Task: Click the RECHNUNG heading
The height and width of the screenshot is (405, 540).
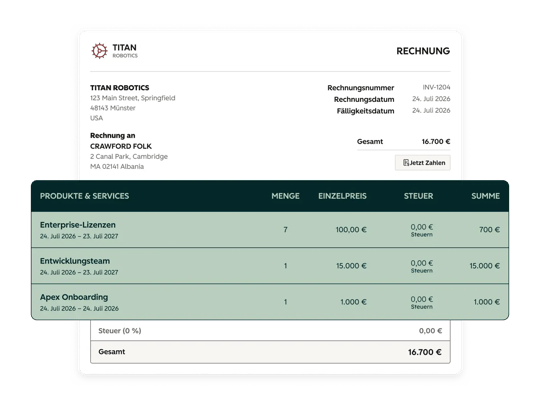Action: click(423, 51)
